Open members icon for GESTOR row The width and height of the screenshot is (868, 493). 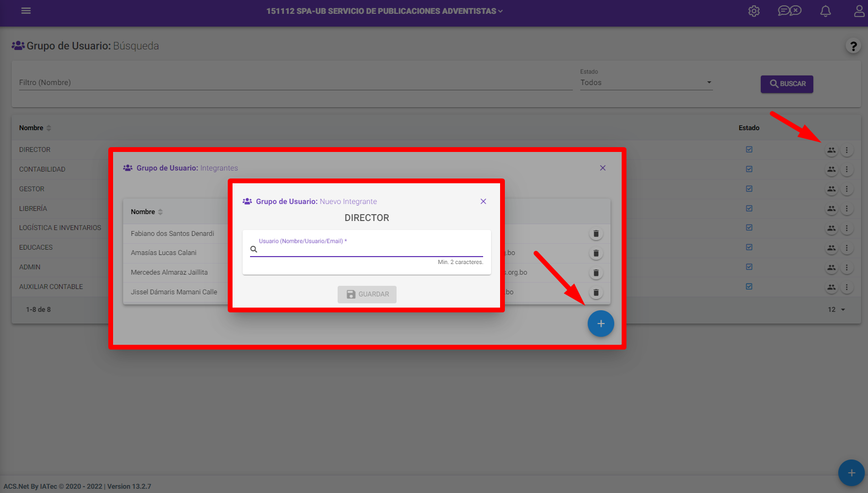831,189
